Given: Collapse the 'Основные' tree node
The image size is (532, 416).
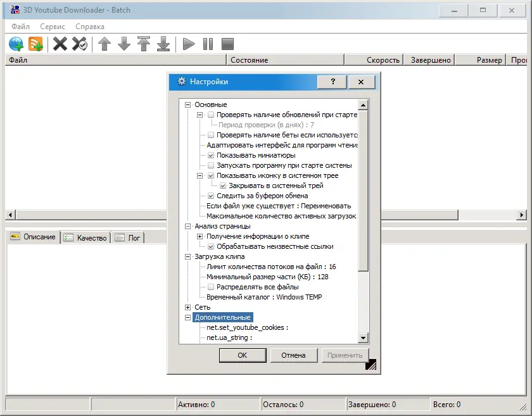Looking at the screenshot, I should 187,105.
